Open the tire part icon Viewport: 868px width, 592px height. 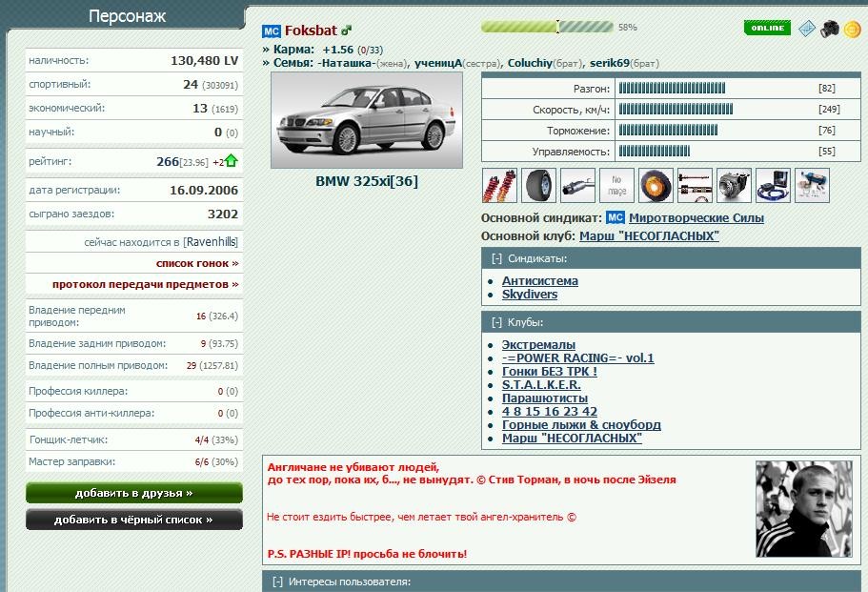point(538,185)
